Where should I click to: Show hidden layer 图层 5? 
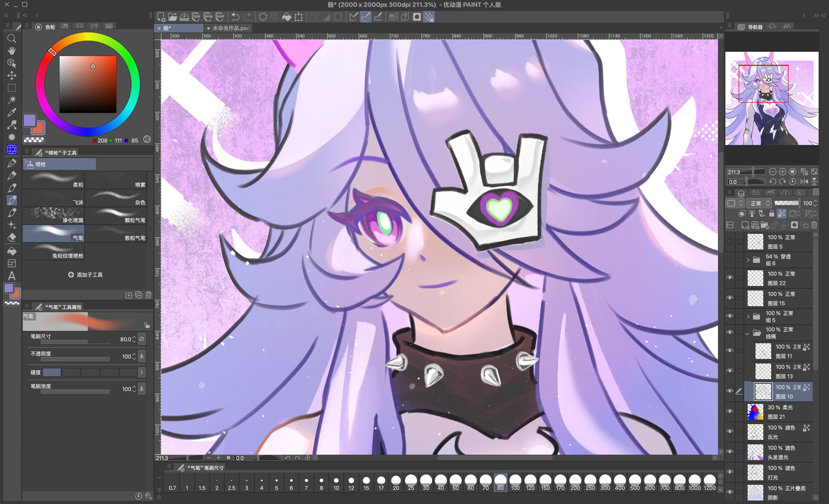(730, 242)
